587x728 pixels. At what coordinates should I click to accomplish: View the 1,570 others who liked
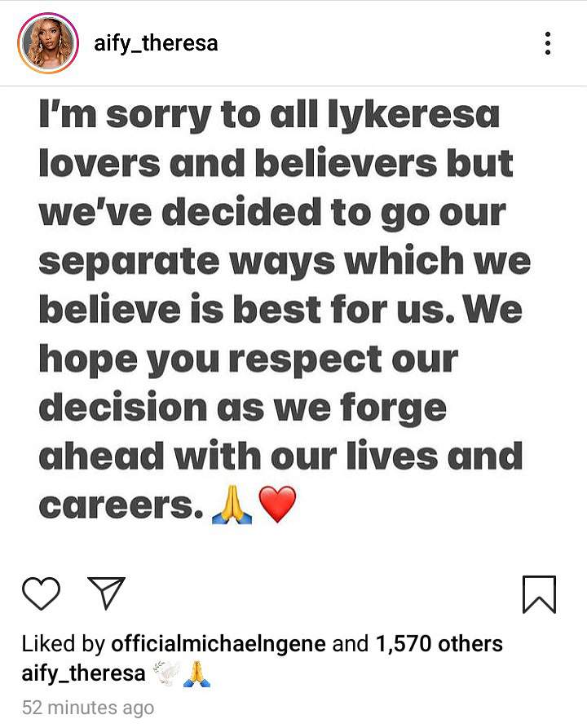click(439, 644)
